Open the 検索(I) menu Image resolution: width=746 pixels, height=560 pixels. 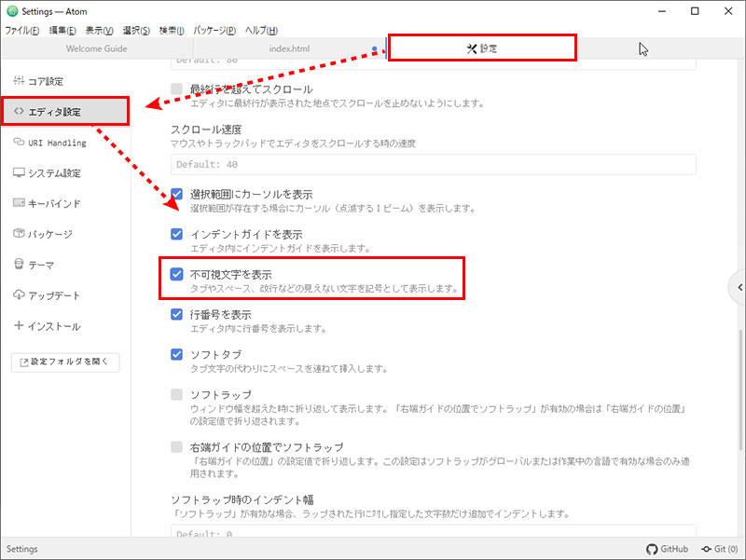tap(172, 31)
